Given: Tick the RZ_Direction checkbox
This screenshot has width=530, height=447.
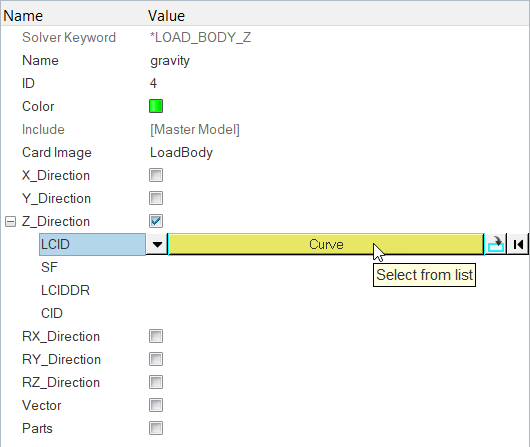Looking at the screenshot, I should (156, 382).
